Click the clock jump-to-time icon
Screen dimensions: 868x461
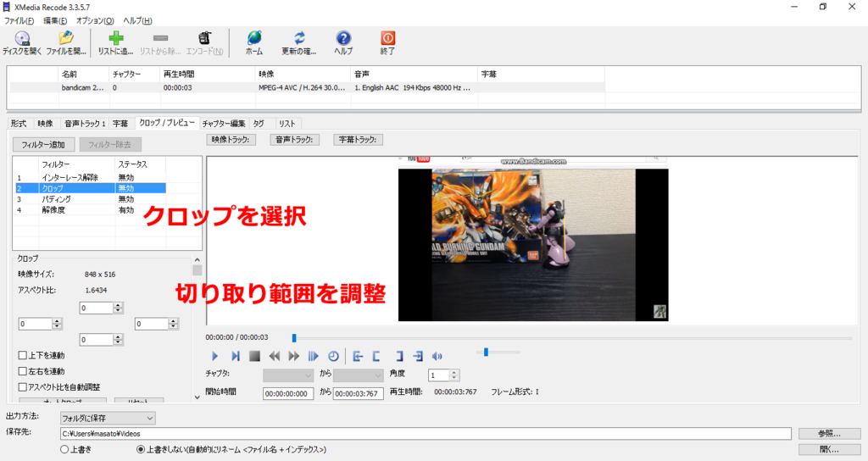pos(333,357)
